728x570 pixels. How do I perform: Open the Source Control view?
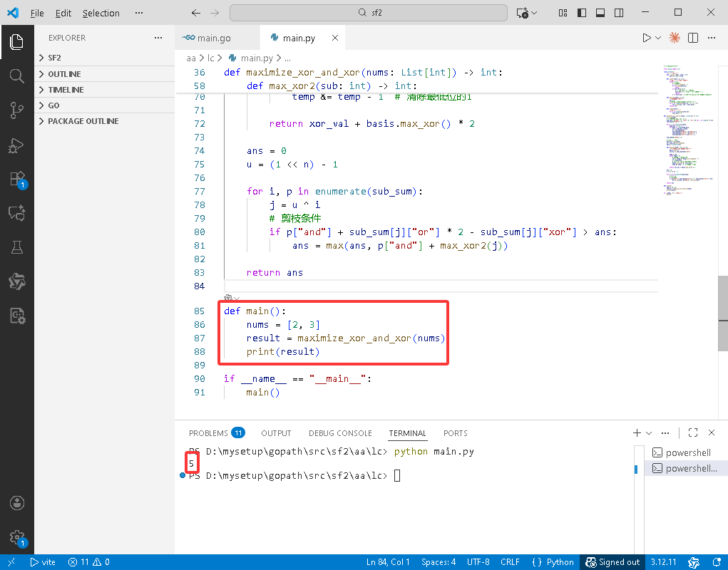click(16, 110)
